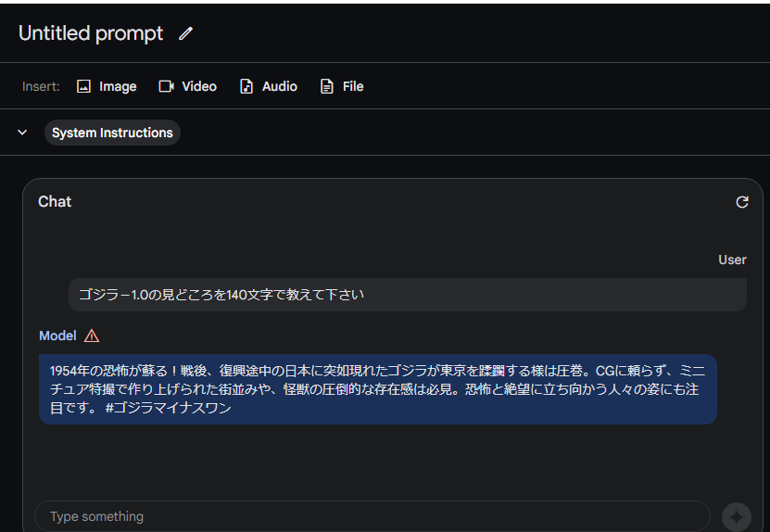Screen dimensions: 770x532
Task: Click the Untitled prompt title
Action: (91, 33)
